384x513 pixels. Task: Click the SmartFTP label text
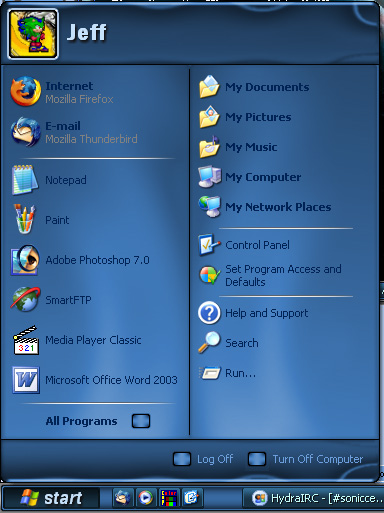pos(68,300)
